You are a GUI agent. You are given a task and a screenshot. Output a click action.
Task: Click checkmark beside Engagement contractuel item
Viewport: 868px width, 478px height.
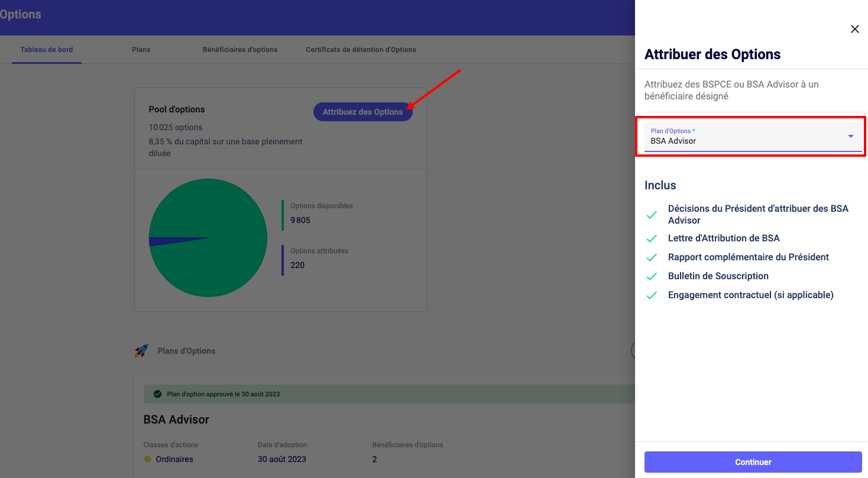(x=652, y=295)
